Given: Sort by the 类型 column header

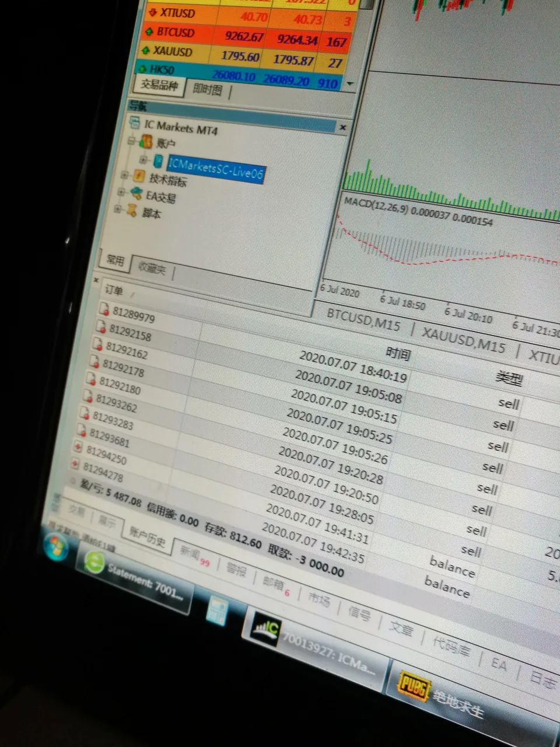Looking at the screenshot, I should click(x=509, y=378).
